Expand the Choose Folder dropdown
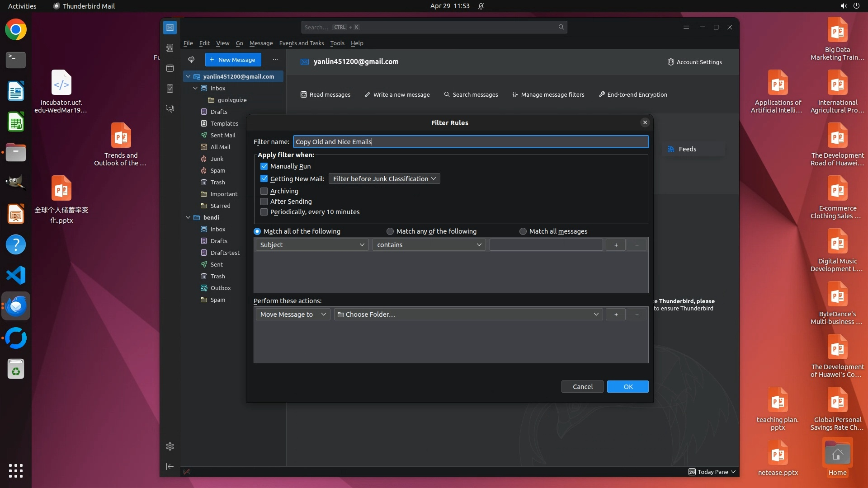The image size is (868, 488). coord(468,314)
